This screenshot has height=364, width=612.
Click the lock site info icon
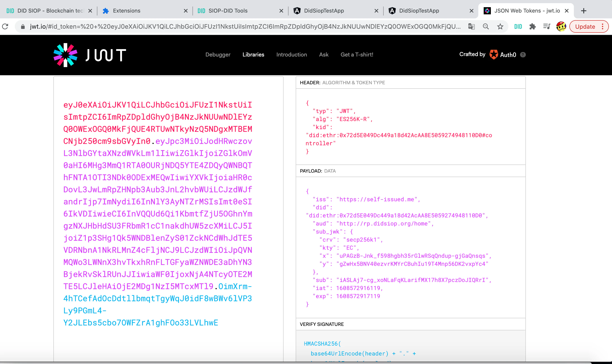(23, 26)
